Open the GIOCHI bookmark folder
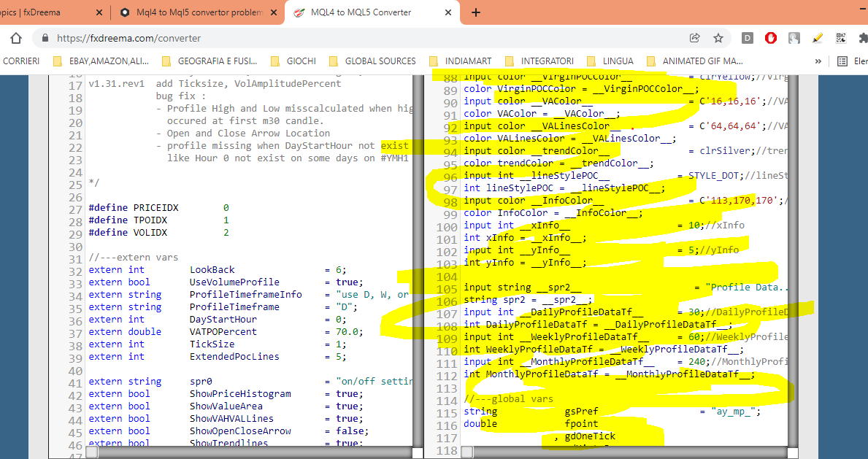 294,61
